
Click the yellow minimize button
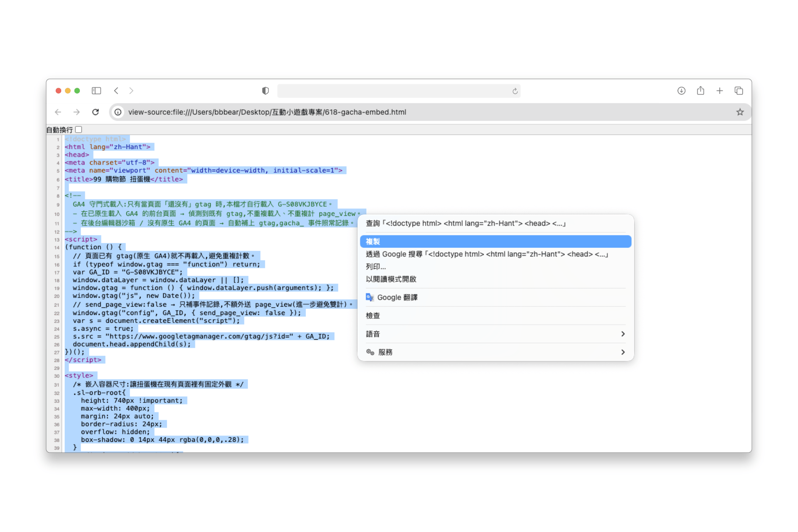(x=68, y=91)
